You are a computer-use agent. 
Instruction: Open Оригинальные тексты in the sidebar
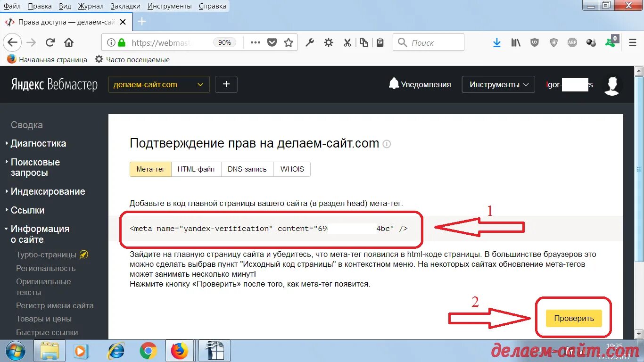43,287
